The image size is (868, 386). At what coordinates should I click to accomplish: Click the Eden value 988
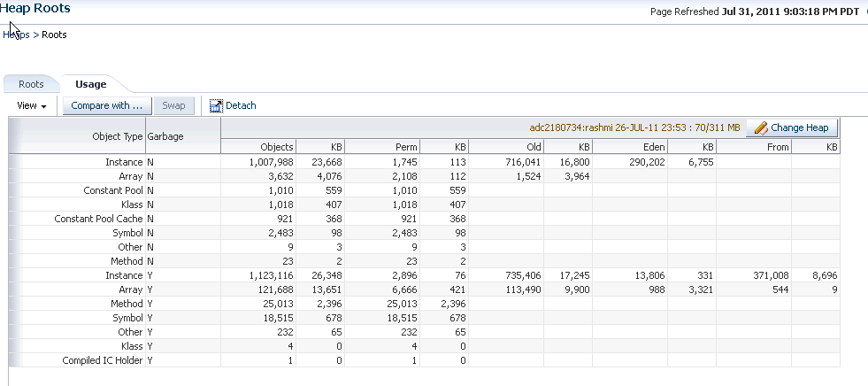pyautogui.click(x=657, y=289)
